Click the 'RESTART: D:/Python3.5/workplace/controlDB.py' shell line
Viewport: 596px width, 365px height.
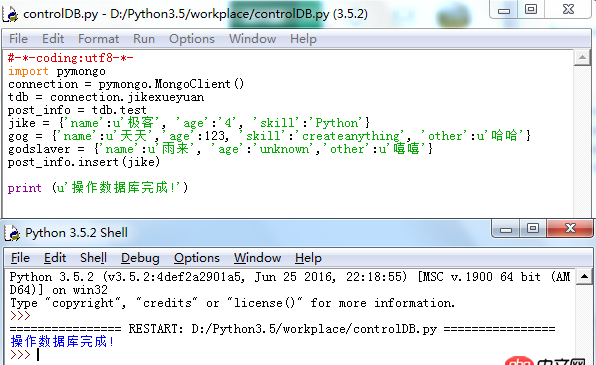282,328
